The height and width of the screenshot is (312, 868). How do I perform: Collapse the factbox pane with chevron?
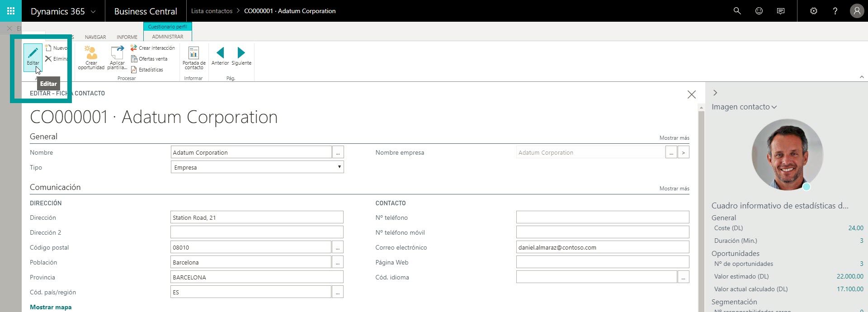715,93
